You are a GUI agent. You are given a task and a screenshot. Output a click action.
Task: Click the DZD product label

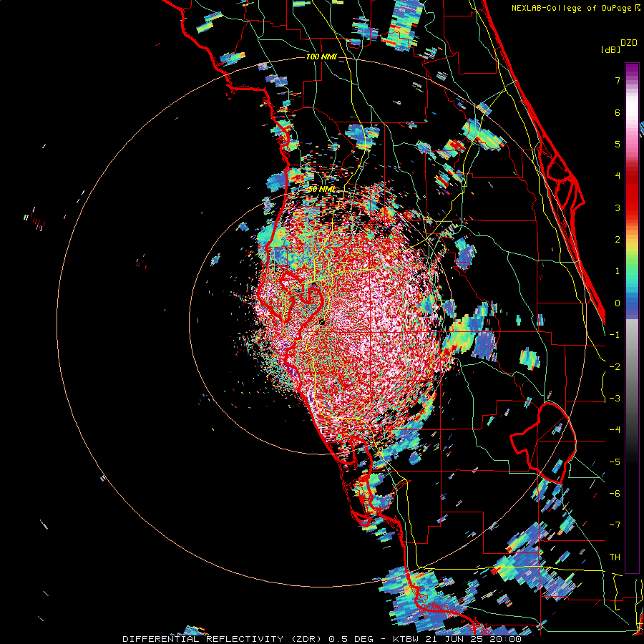tap(629, 43)
